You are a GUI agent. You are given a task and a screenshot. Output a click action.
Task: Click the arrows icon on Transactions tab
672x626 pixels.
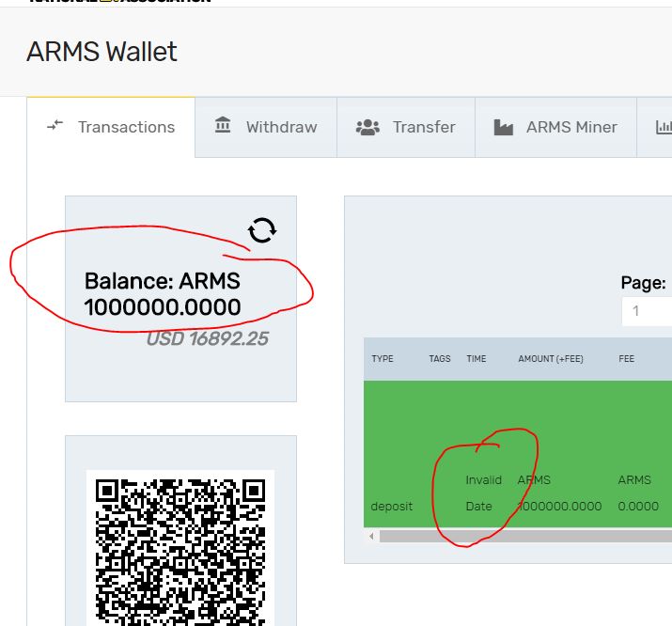tap(55, 125)
